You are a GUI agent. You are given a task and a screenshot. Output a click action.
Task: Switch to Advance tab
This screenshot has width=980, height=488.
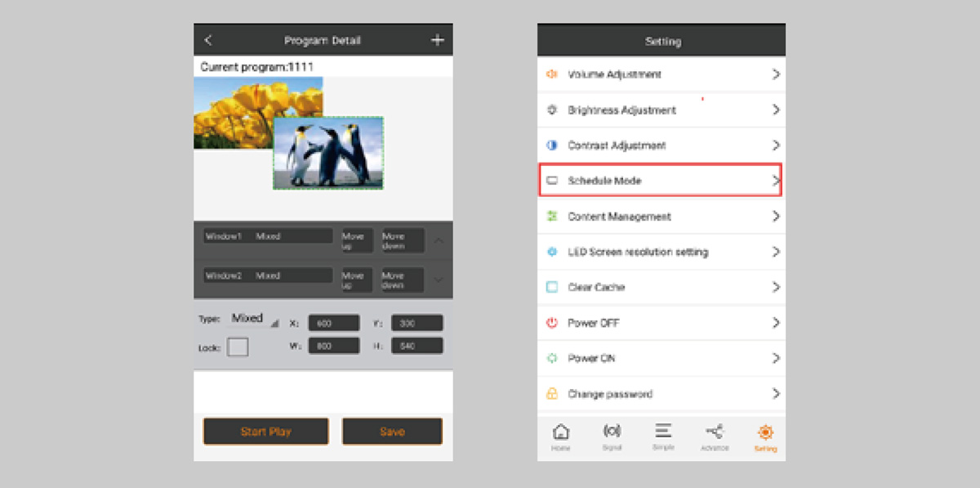714,437
